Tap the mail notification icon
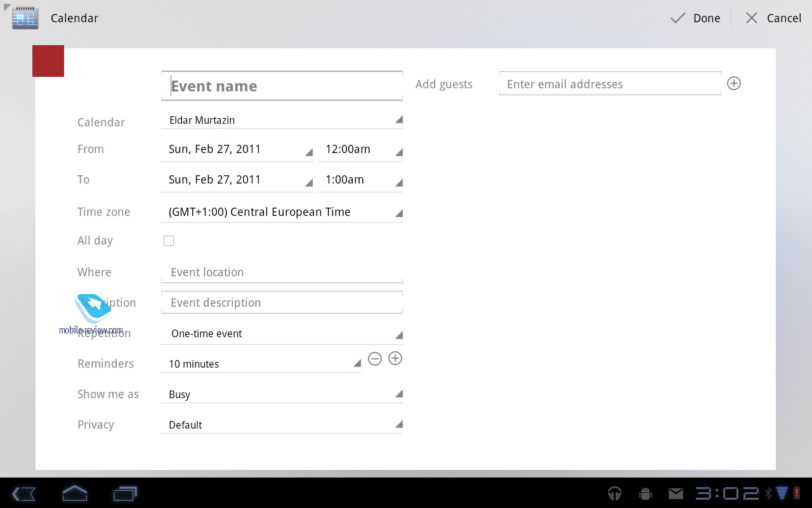This screenshot has height=508, width=812. [676, 493]
